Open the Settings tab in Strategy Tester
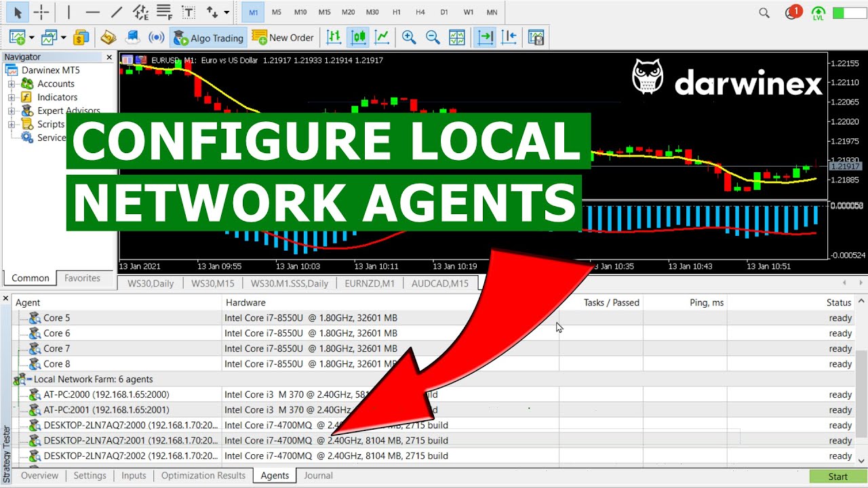868x488 pixels. pyautogui.click(x=90, y=476)
